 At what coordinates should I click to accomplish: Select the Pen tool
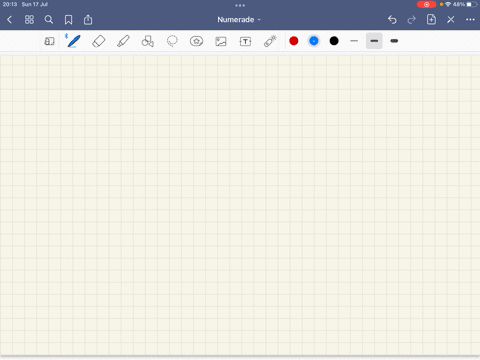73,41
